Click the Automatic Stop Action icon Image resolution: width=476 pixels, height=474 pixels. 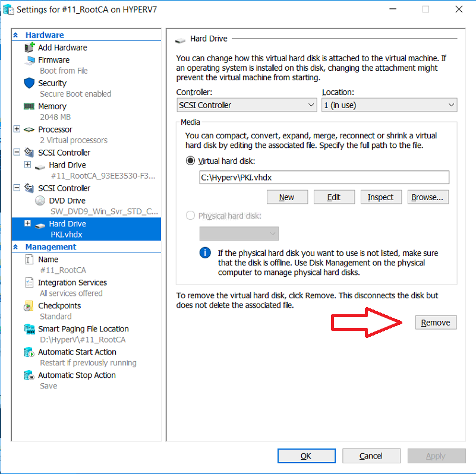click(29, 375)
